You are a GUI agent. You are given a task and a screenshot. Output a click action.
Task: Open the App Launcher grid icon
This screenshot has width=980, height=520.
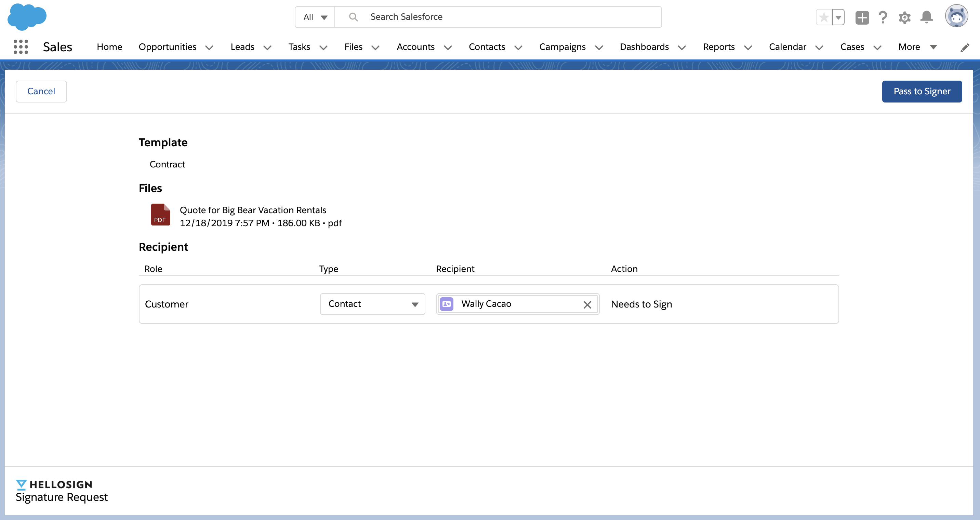point(21,47)
